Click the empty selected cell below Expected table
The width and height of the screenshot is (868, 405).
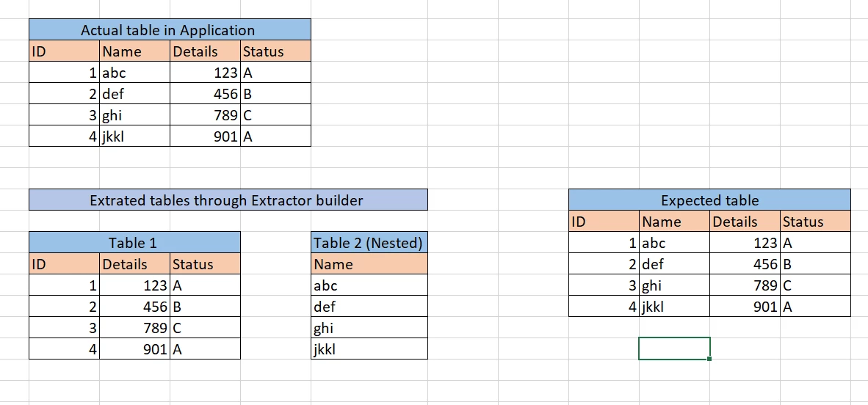[673, 349]
